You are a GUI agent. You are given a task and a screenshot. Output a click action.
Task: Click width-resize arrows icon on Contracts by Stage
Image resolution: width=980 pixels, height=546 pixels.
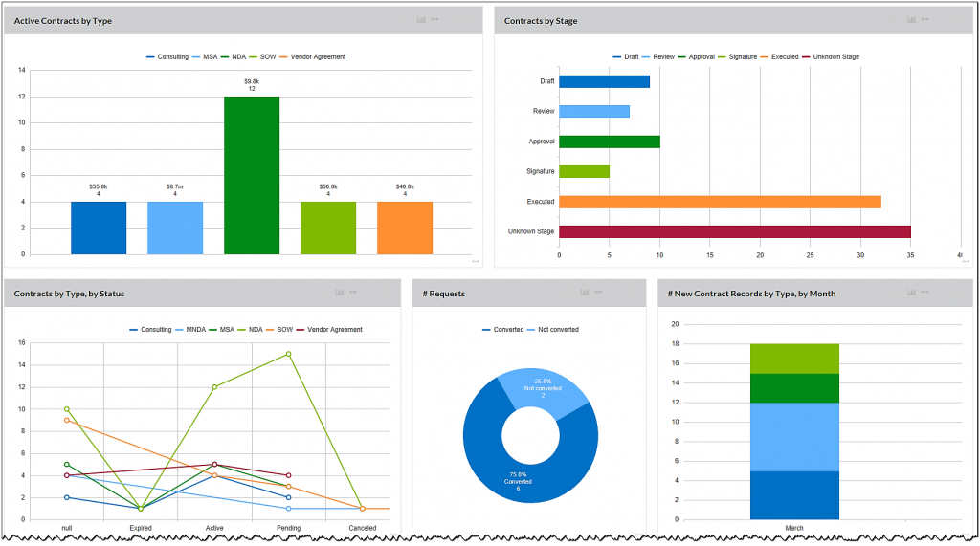point(924,20)
